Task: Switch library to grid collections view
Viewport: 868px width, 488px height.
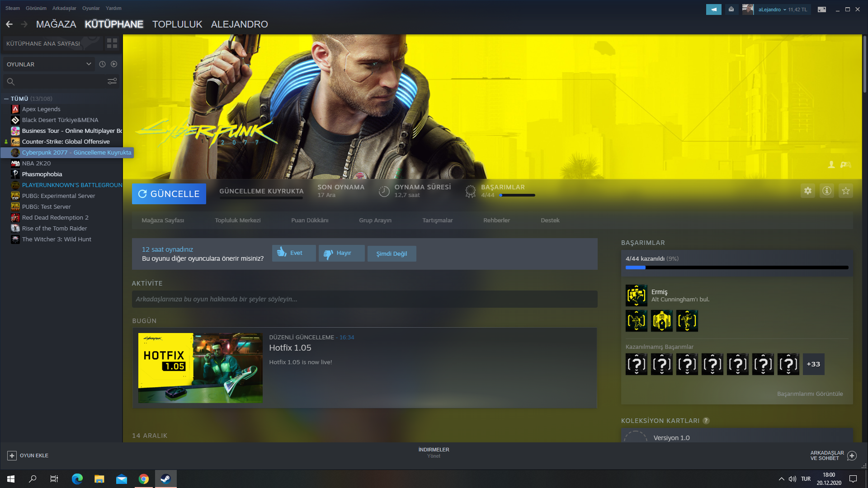Action: pos(112,43)
